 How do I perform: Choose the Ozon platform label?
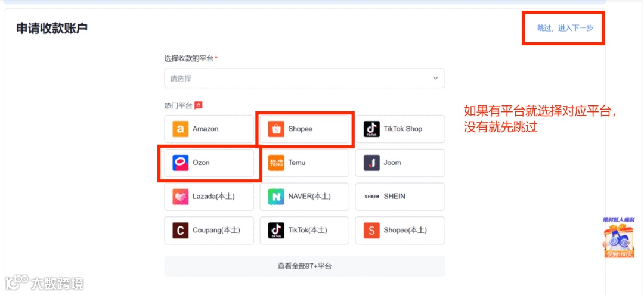(201, 163)
